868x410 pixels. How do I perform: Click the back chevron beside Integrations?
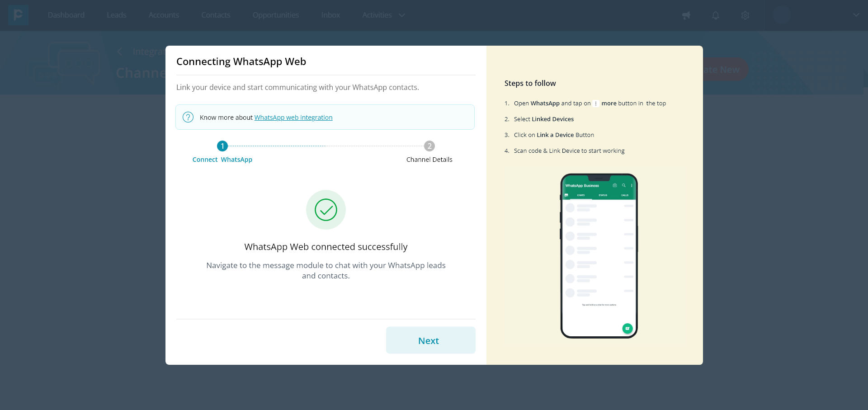(x=120, y=52)
